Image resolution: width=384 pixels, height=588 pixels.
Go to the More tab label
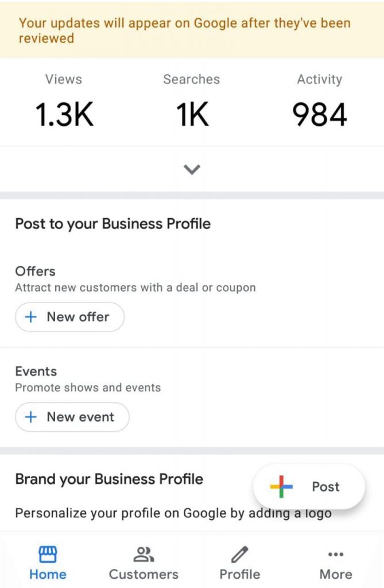336,574
